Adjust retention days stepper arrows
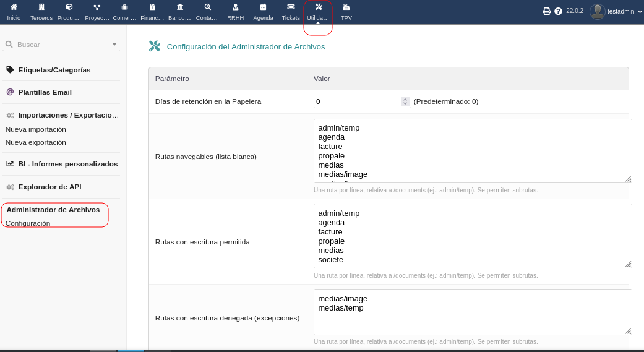The height and width of the screenshot is (352, 644). pos(405,101)
